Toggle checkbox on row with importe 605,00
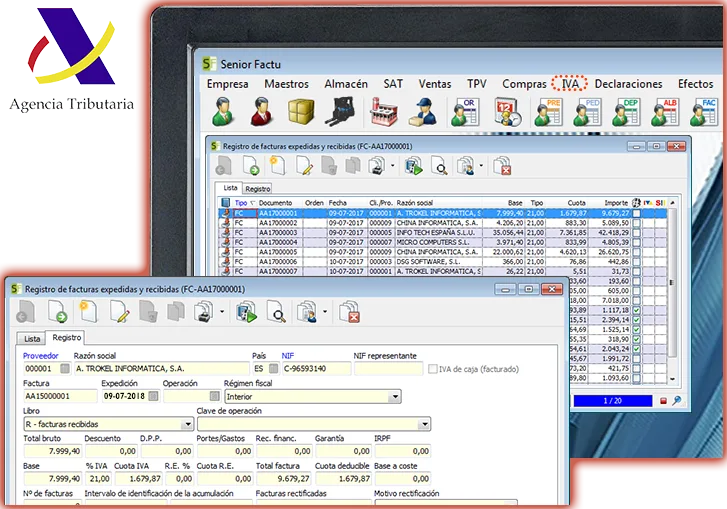 coord(637,291)
